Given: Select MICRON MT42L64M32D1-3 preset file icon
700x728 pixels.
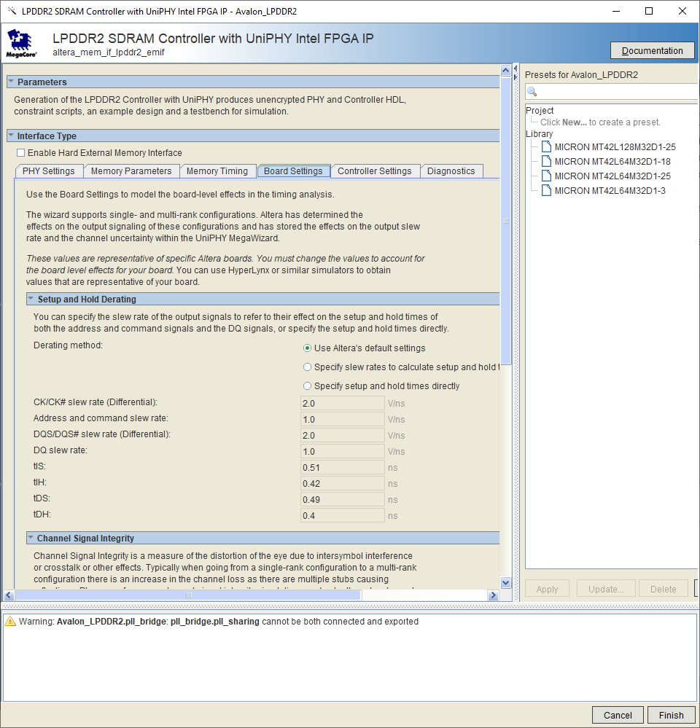Looking at the screenshot, I should click(x=547, y=190).
